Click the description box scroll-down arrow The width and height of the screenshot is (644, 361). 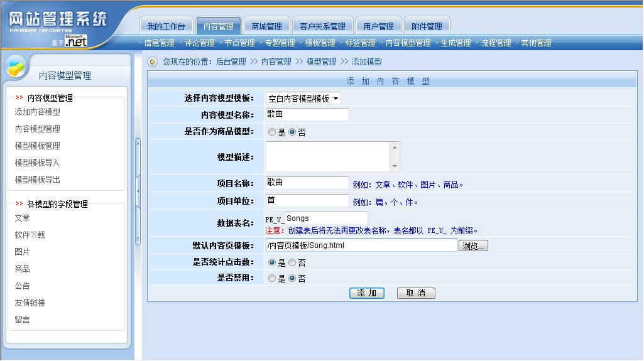click(395, 166)
